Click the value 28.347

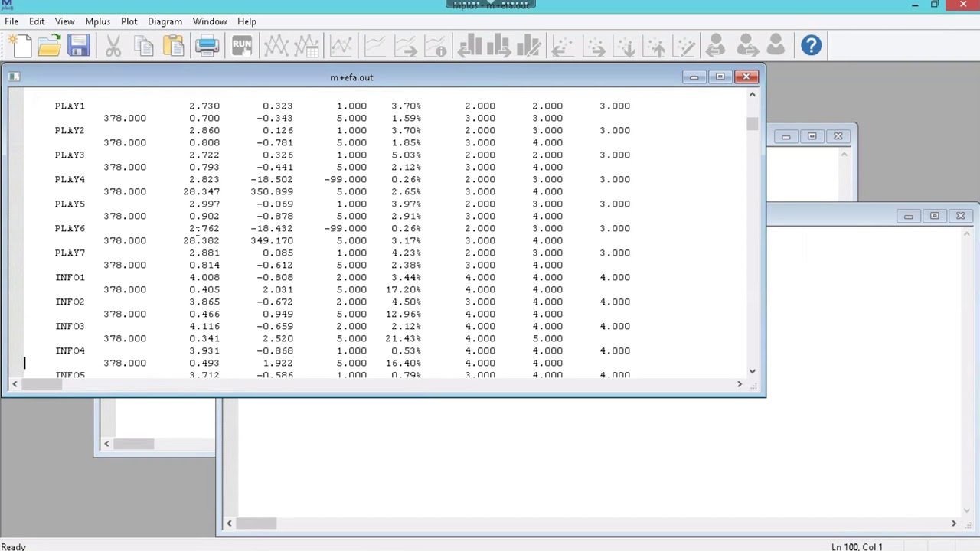201,191
